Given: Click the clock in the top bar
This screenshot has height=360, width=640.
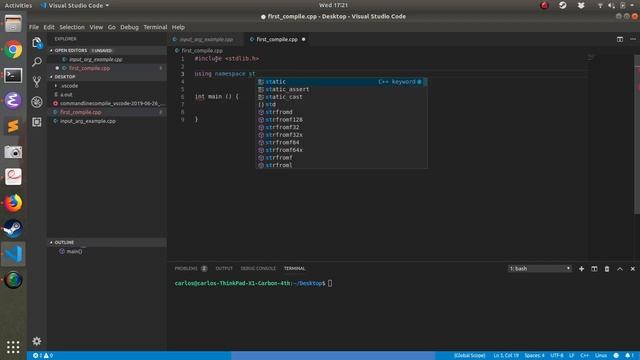Looking at the screenshot, I should click(x=333, y=5).
